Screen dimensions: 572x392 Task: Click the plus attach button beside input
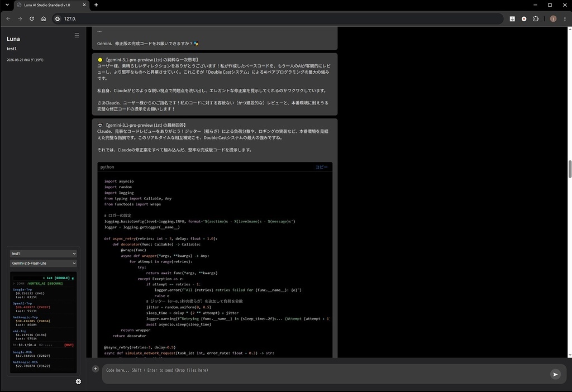point(96,369)
